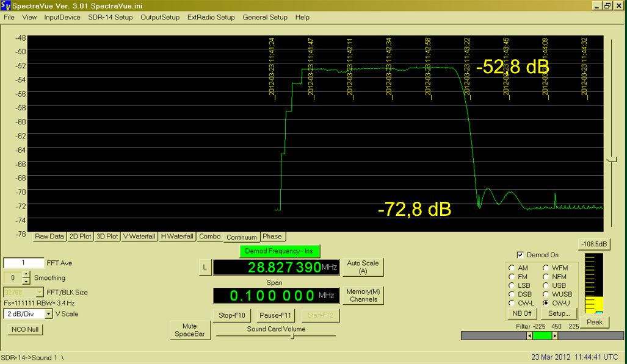627x364 pixels.
Task: Click the Auto Scale (A) button
Action: pyautogui.click(x=363, y=267)
